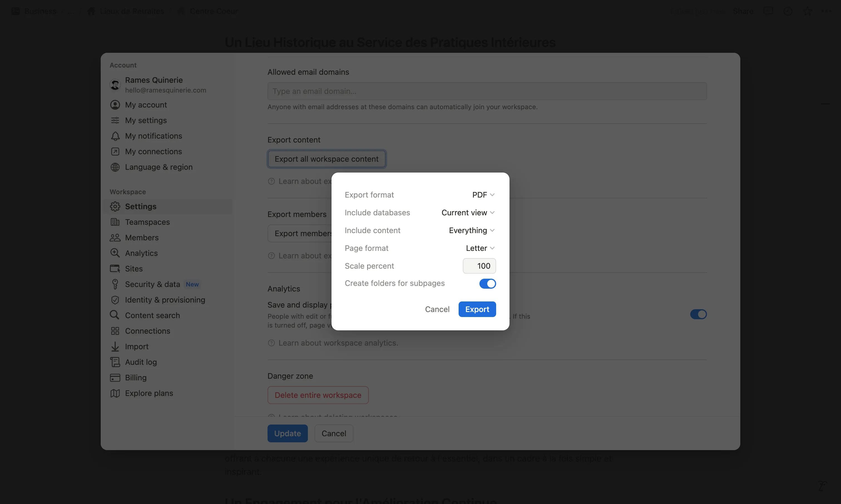Open Learn about workspace analytics link
Viewport: 841px width, 504px height.
338,343
